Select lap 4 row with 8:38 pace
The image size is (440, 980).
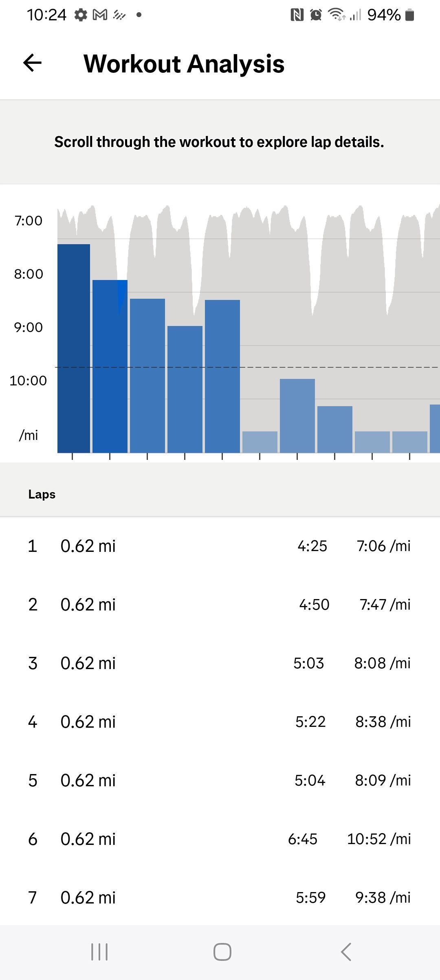click(220, 722)
